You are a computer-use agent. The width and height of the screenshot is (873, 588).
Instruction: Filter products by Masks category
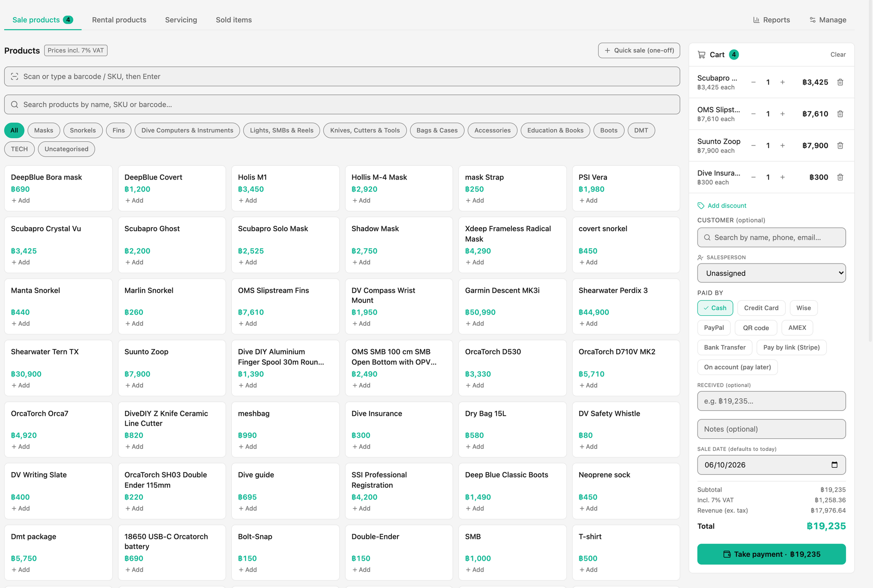coord(44,130)
